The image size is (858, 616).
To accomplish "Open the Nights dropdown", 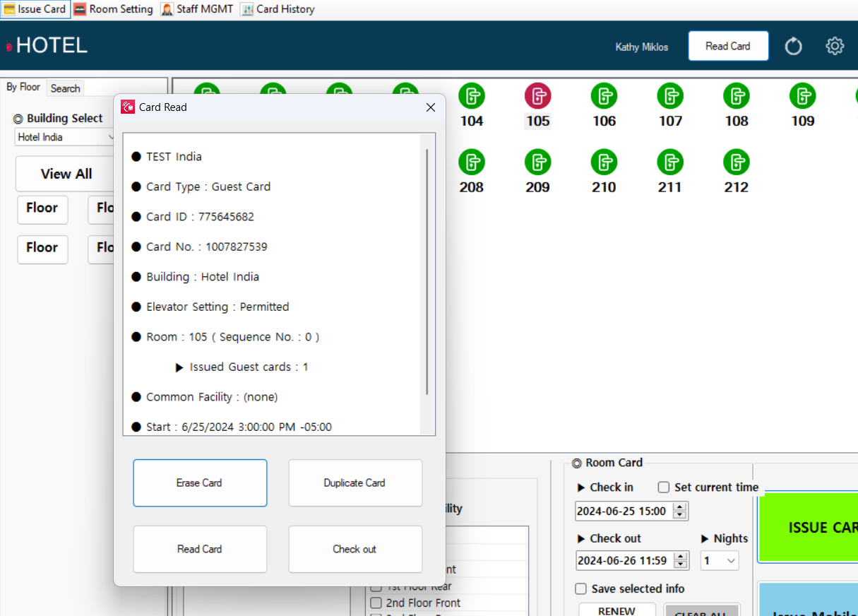I will click(720, 561).
